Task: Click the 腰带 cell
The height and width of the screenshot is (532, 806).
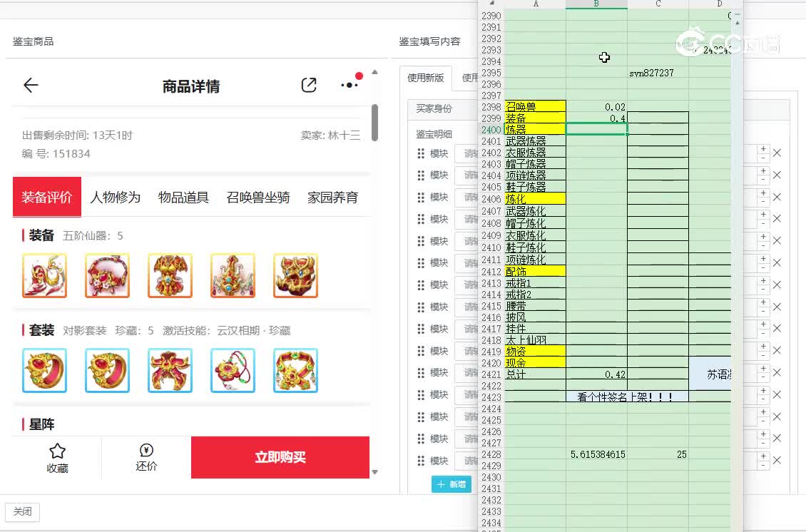Action: [535, 306]
